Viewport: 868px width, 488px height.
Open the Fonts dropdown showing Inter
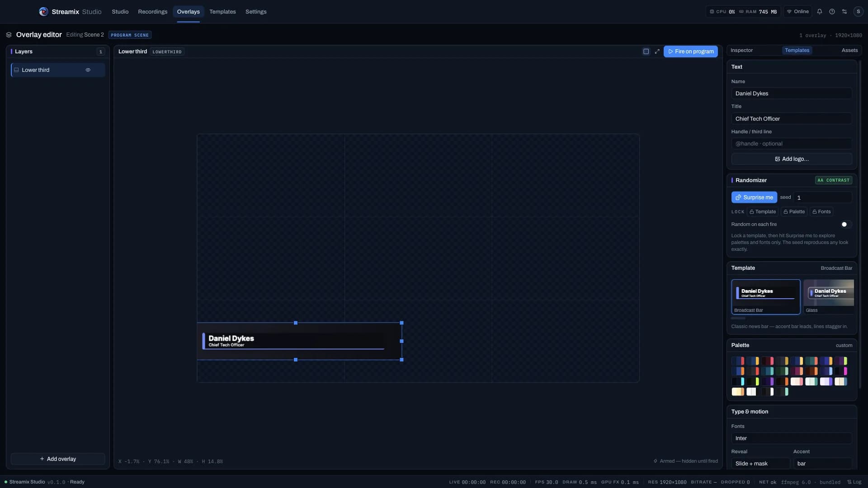pos(792,438)
